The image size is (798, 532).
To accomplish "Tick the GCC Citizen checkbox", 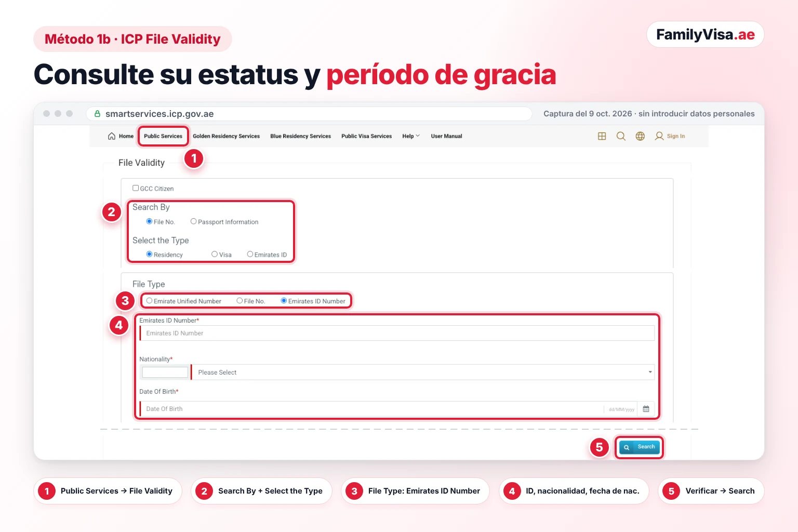I will 136,188.
